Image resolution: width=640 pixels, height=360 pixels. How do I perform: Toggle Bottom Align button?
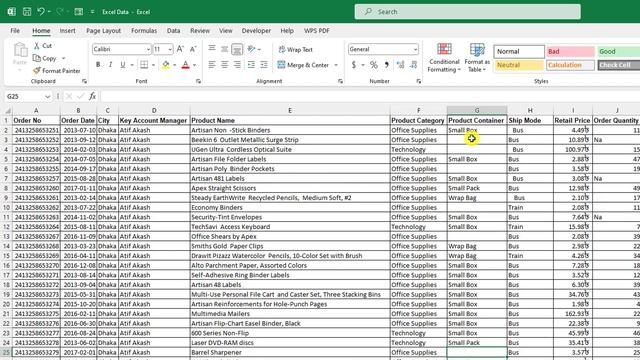pyautogui.click(x=237, y=49)
